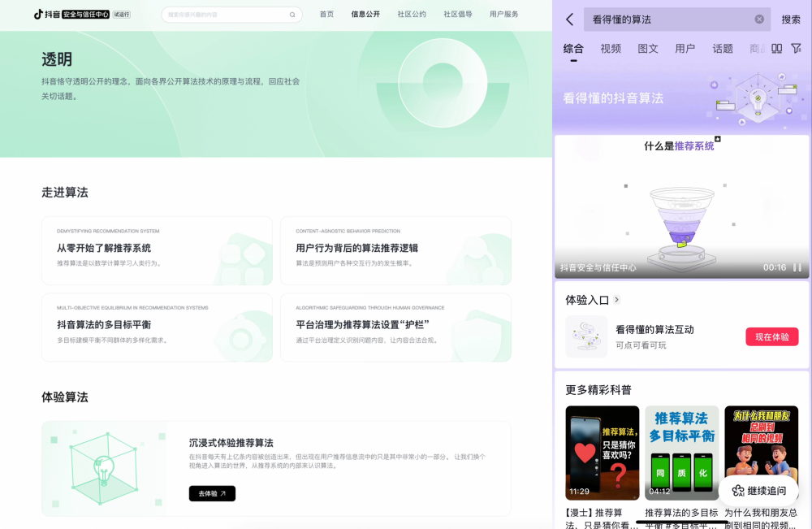Clear the search keyword using the X icon

(758, 19)
